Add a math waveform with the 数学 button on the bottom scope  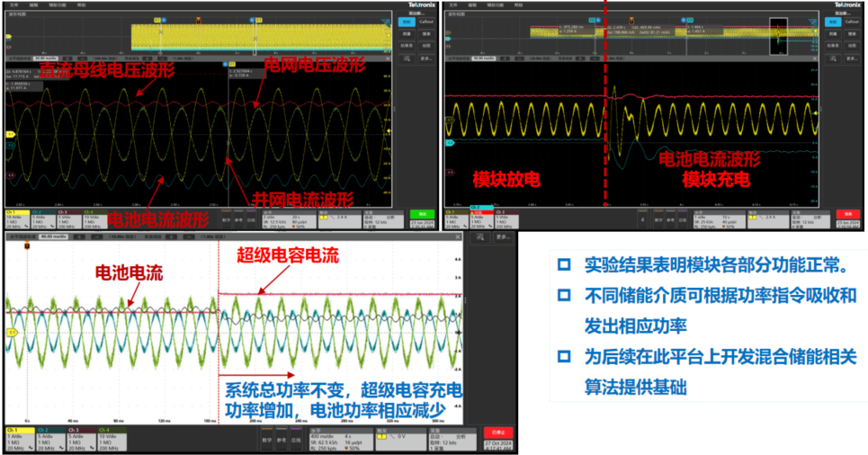tap(267, 441)
